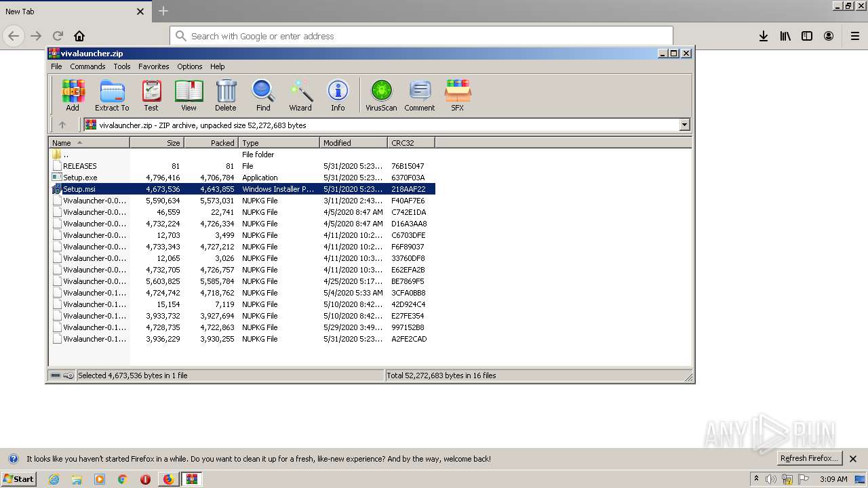868x488 pixels.
Task: Open Firefox hamburger menu
Action: point(856,36)
